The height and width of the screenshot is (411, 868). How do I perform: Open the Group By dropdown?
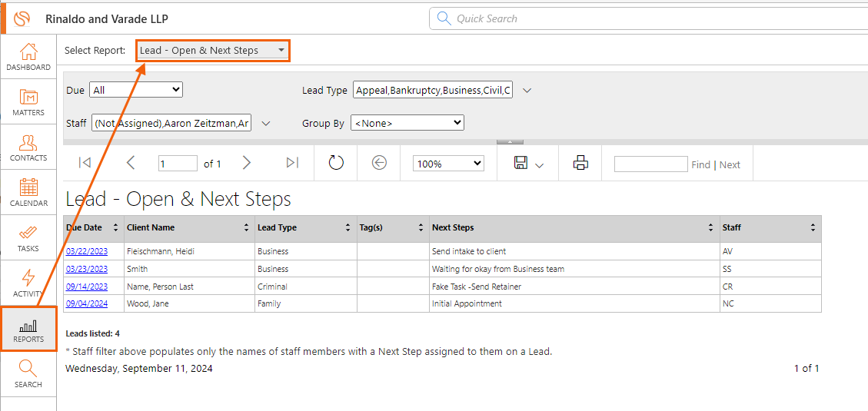[x=407, y=123]
